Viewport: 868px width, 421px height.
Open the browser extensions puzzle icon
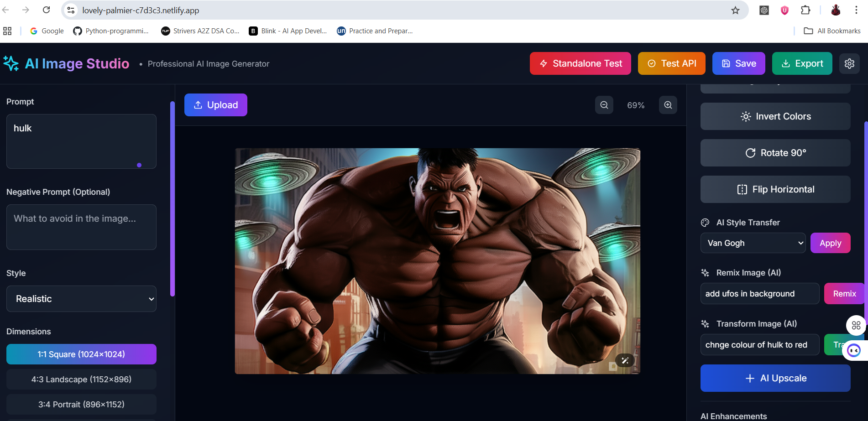(805, 10)
